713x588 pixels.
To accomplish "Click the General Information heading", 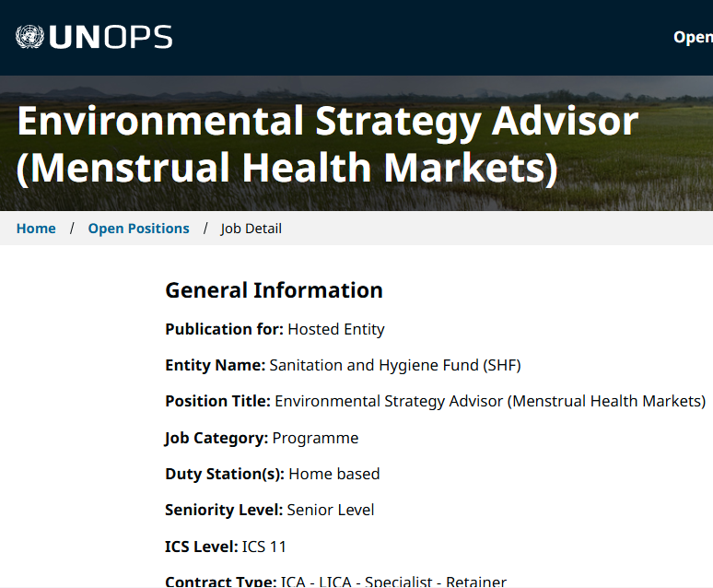I will pos(274,290).
